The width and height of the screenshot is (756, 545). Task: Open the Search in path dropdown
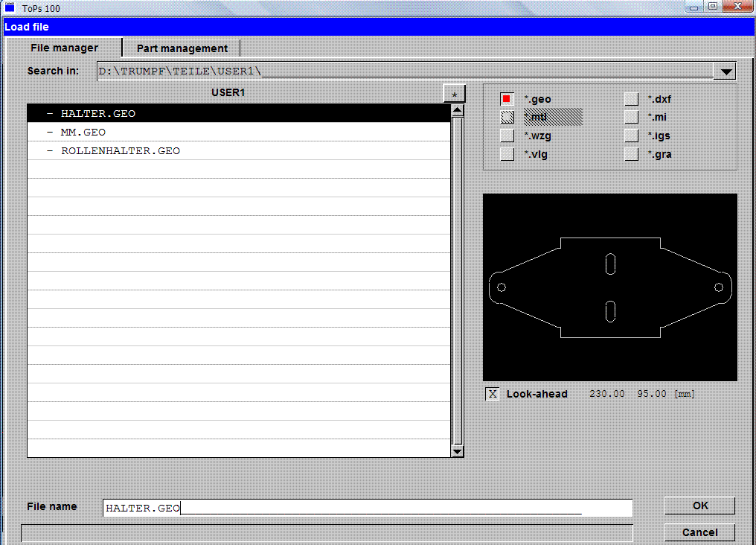(x=726, y=72)
